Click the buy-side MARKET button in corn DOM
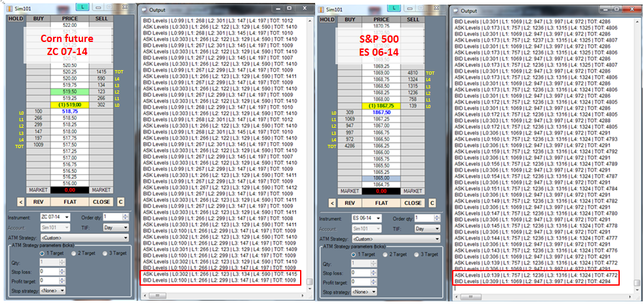This screenshot has width=644, height=304. click(38, 190)
